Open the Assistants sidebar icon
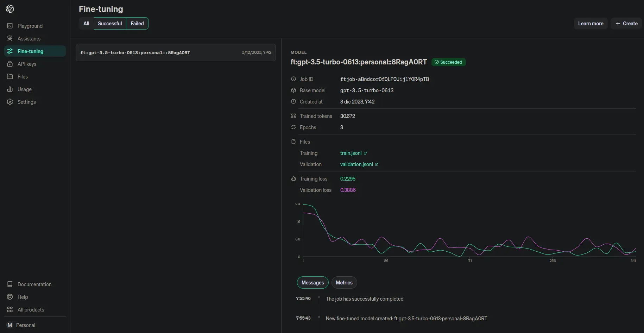The image size is (644, 333). coord(10,38)
